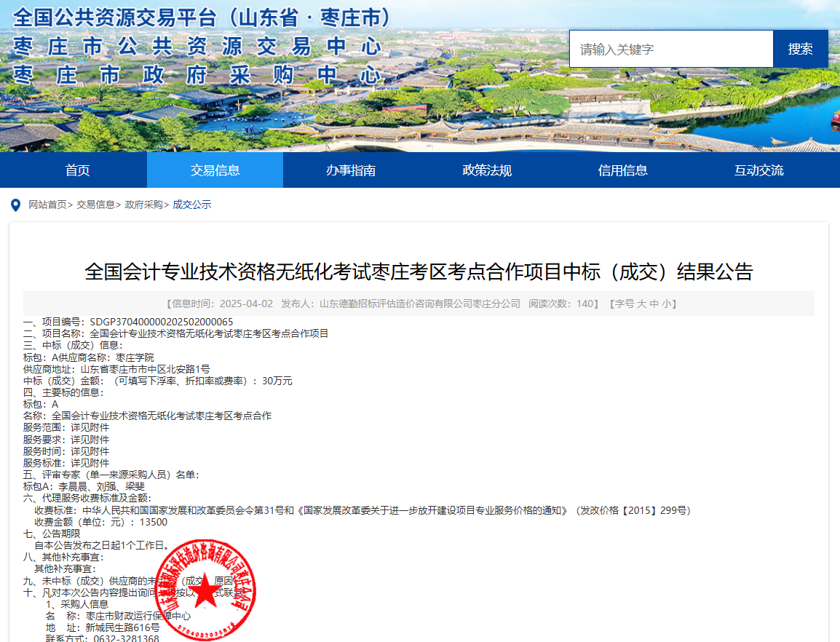Select the 政策法规 menu item

pos(487,170)
